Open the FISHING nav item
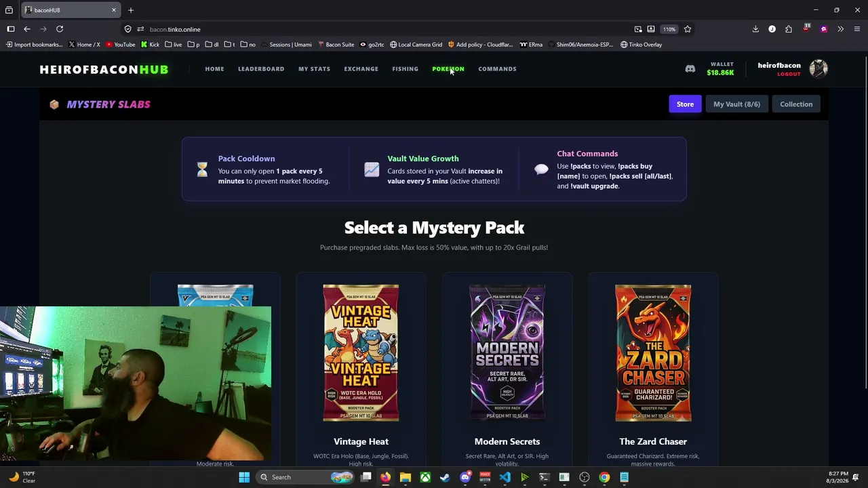This screenshot has height=488, width=868. [x=405, y=68]
